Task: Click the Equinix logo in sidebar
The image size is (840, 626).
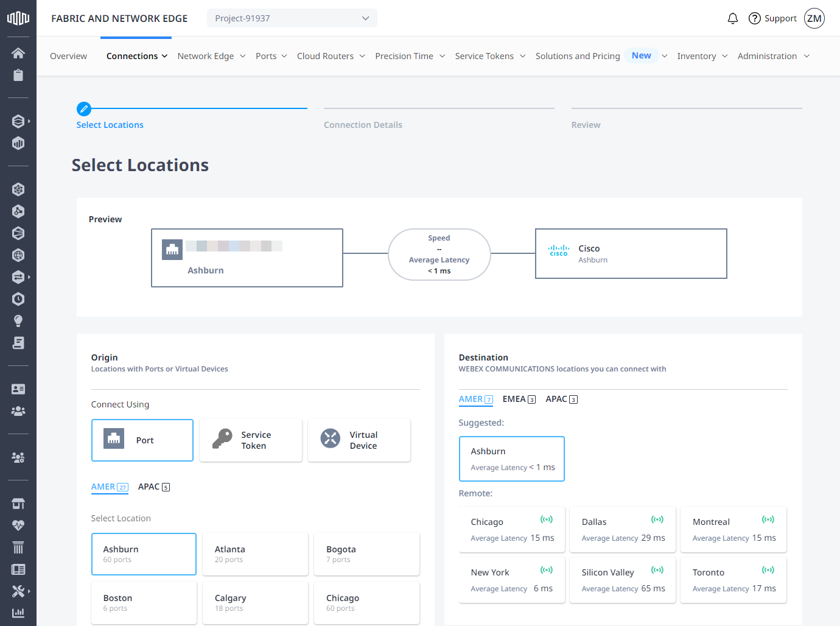Action: click(x=18, y=18)
